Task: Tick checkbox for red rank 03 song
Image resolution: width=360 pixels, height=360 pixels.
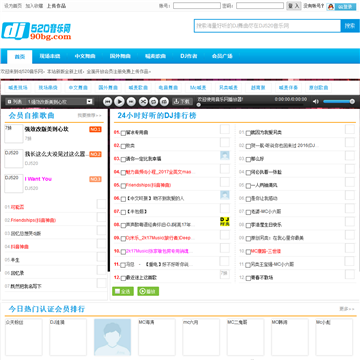Action: [123, 159]
